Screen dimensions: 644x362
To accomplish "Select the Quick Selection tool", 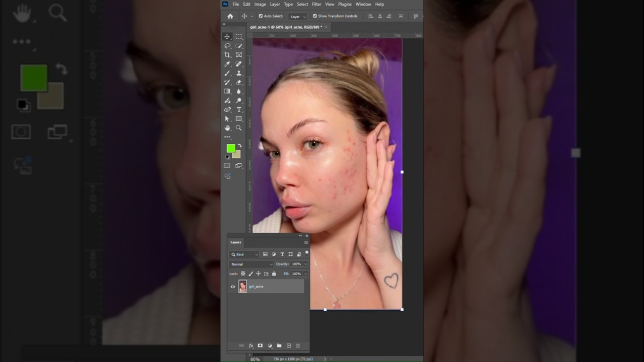I will point(238,46).
